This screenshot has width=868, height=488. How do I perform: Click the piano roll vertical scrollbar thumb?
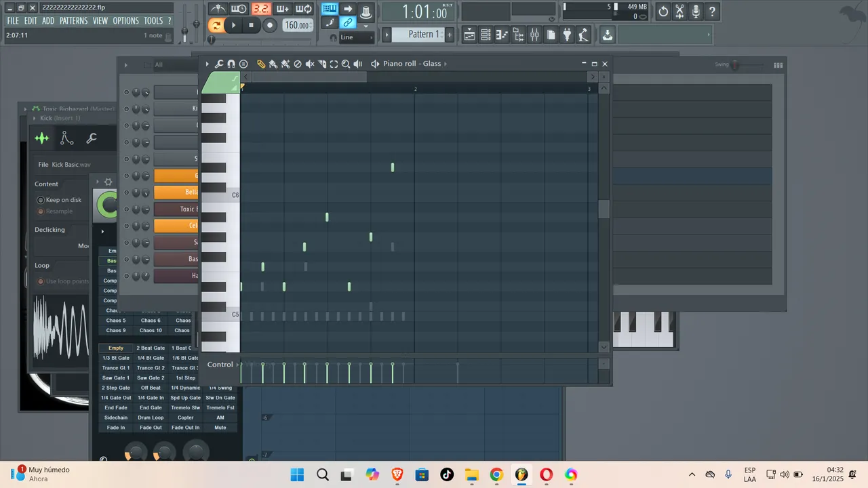tap(604, 209)
